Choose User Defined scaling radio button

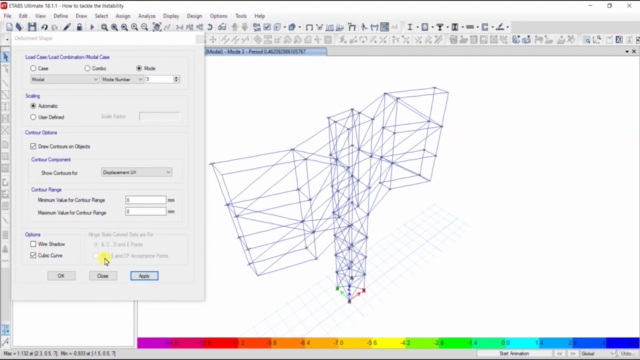point(33,117)
